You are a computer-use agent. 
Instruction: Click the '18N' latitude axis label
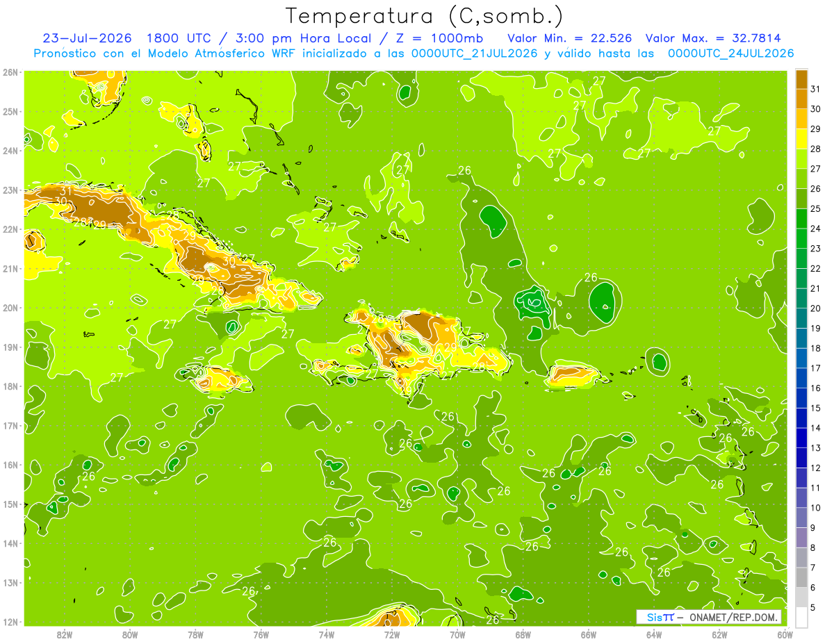pos(10,386)
